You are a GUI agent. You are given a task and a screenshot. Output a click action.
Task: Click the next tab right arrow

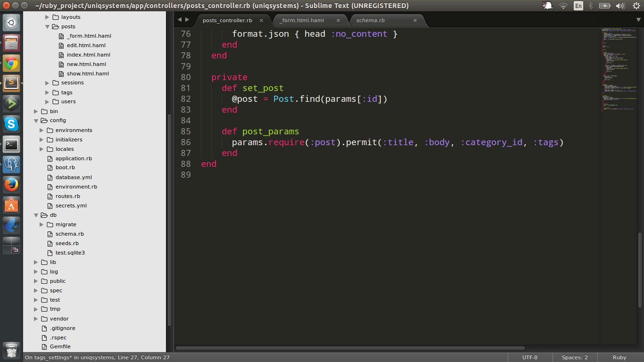click(x=187, y=20)
